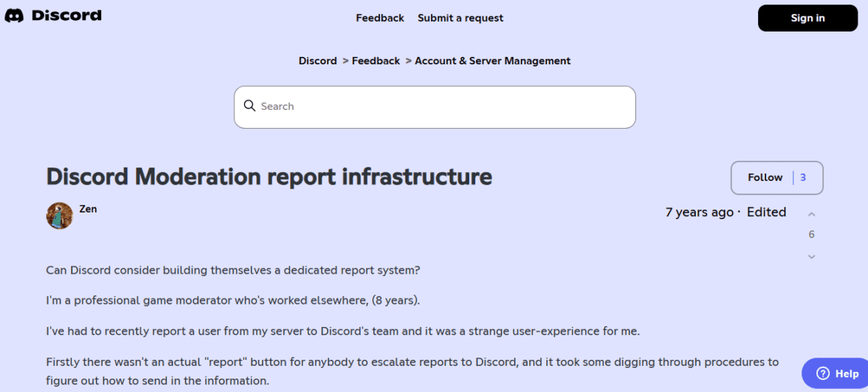
Task: Upvote the post with the up arrow
Action: 812,214
